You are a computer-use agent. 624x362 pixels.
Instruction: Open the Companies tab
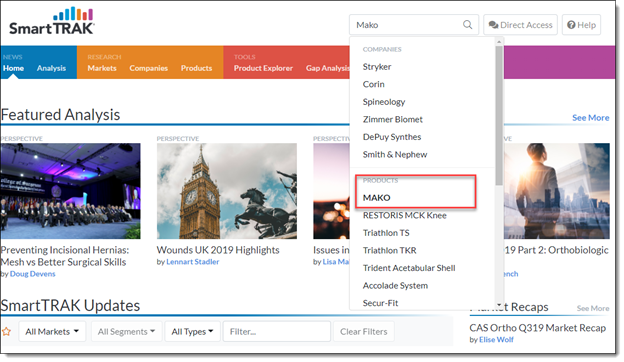148,68
